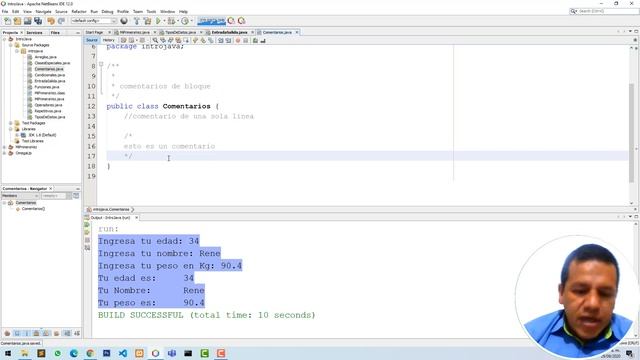Click the New File toolbar icon

pyautogui.click(x=7, y=21)
